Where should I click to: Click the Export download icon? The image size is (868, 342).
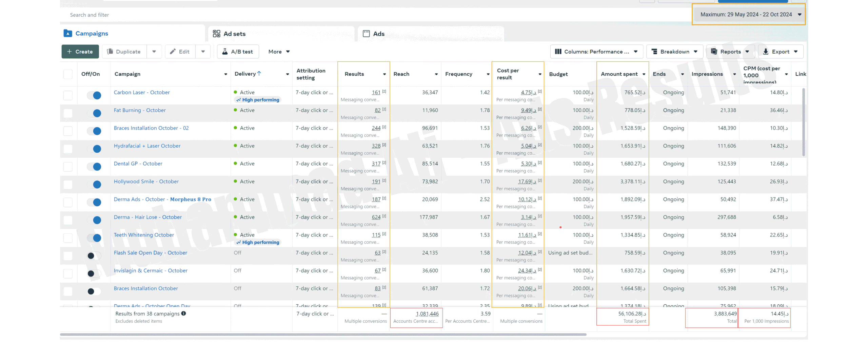[765, 52]
